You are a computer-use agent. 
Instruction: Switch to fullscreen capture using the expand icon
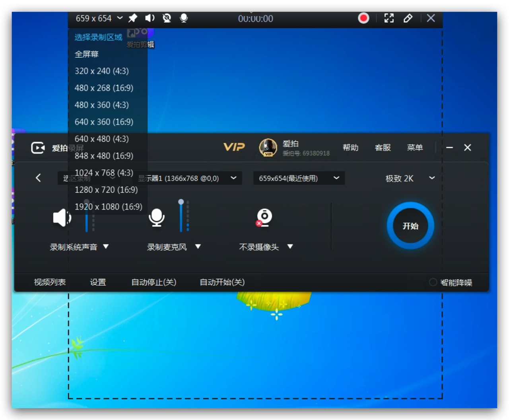point(389,18)
